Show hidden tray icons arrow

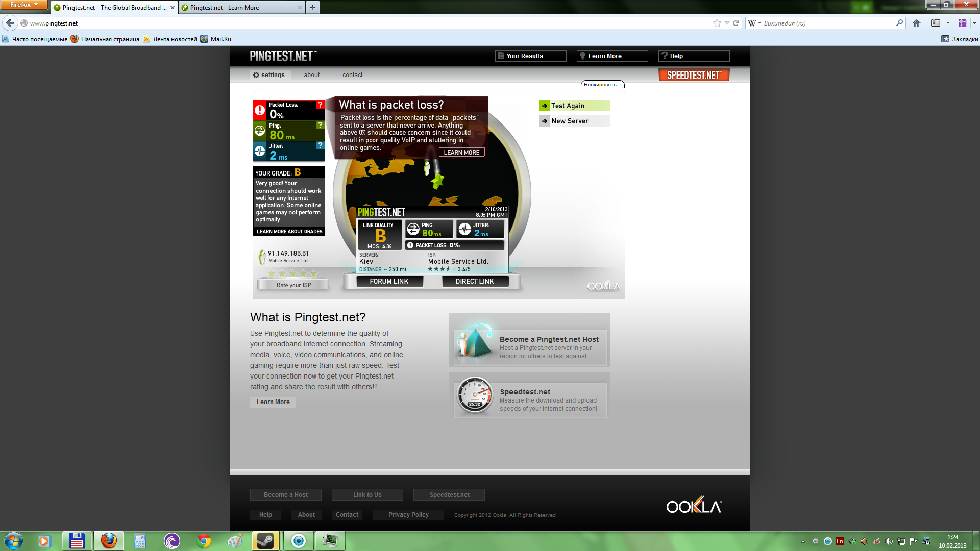point(803,541)
